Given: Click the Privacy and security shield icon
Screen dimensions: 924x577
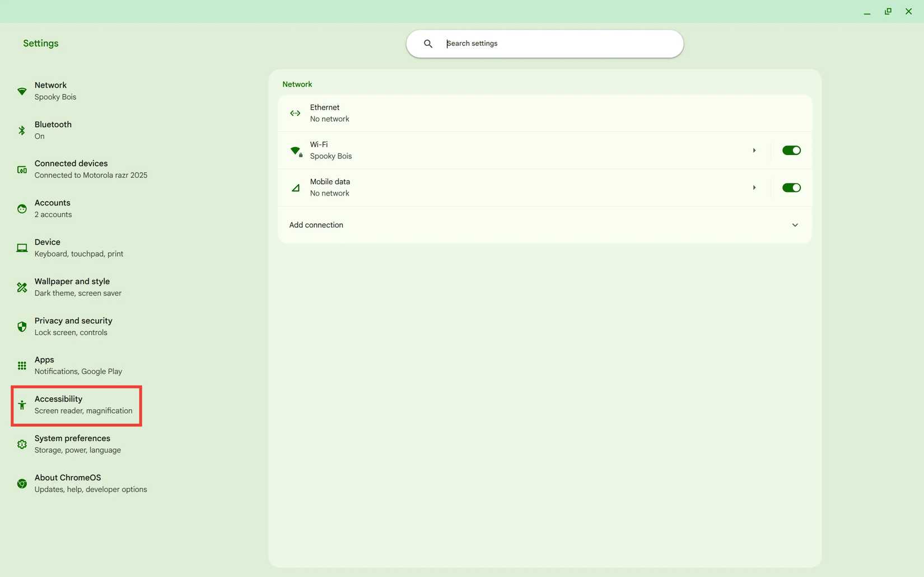Looking at the screenshot, I should click(22, 326).
